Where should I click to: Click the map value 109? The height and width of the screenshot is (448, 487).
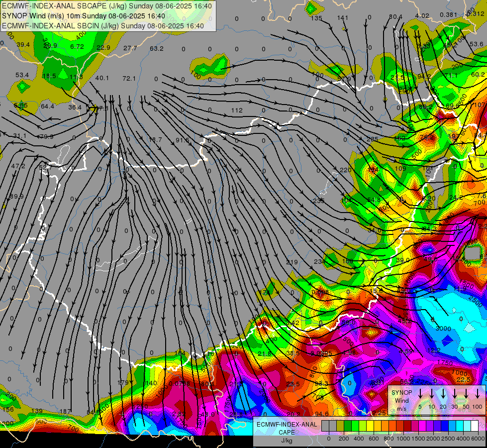pos(400,169)
